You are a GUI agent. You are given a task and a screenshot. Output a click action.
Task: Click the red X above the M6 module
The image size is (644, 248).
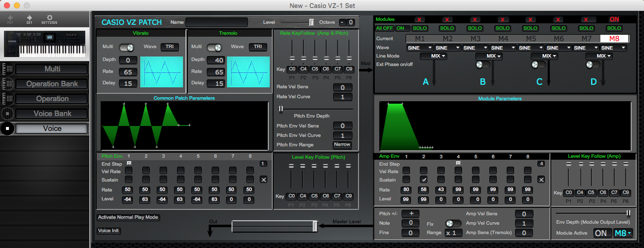pos(559,19)
